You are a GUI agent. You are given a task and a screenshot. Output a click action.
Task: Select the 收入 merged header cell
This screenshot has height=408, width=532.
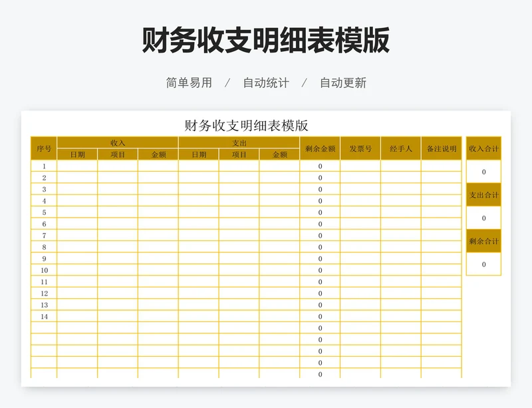click(118, 142)
